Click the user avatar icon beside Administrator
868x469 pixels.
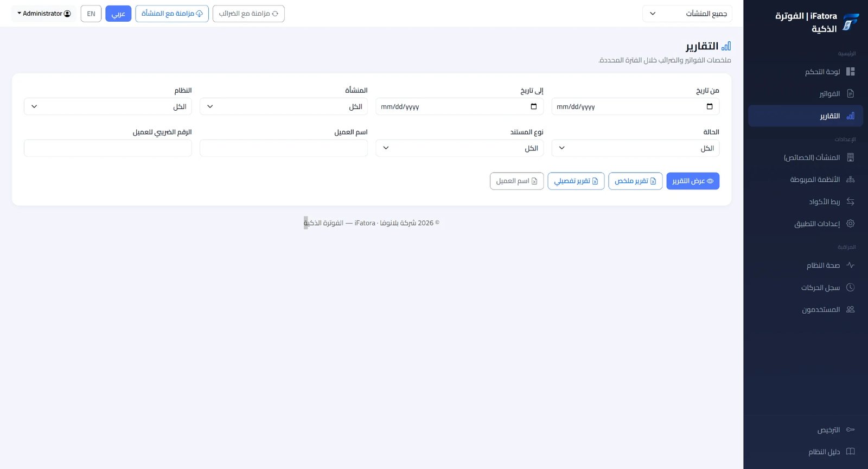point(67,14)
